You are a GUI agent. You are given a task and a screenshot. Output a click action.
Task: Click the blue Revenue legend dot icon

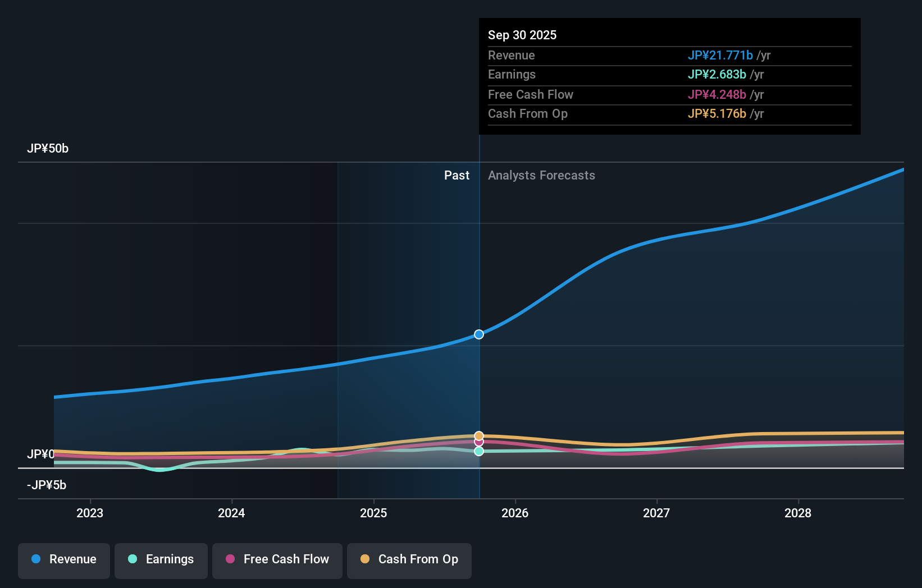tap(35, 559)
